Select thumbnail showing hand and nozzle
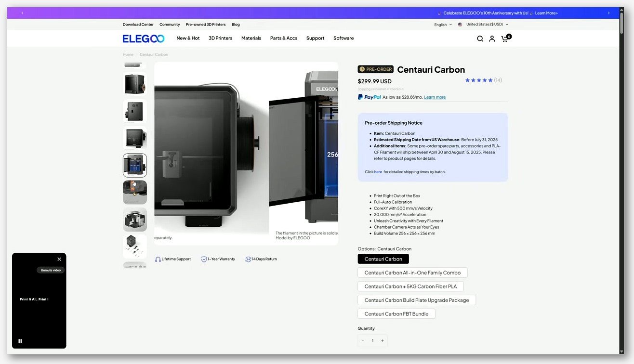 [135, 192]
